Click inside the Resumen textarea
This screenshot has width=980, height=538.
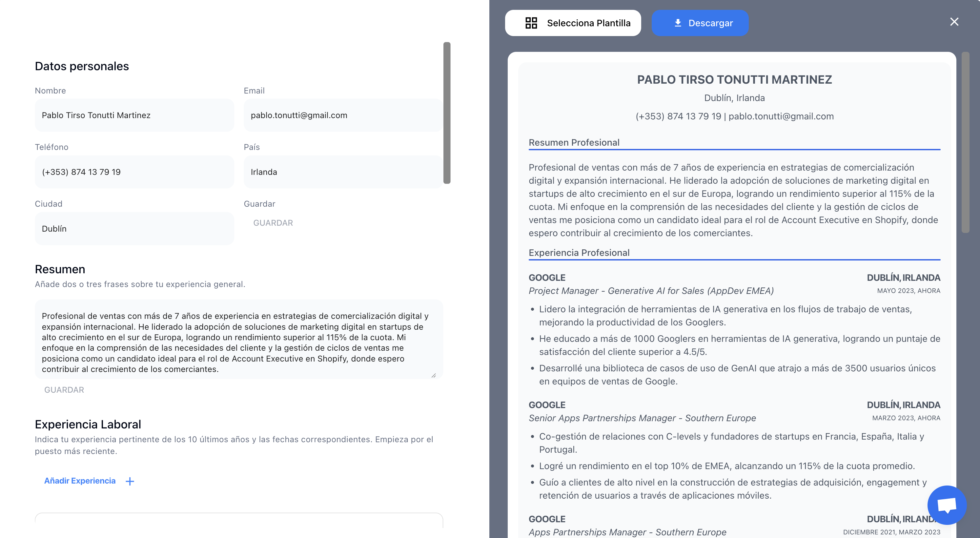pos(239,340)
